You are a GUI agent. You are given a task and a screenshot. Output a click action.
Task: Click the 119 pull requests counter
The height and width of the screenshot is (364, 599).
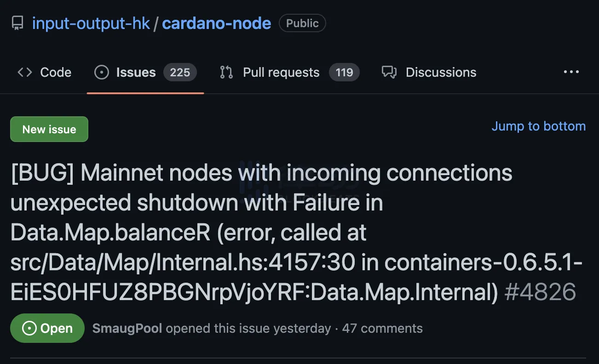pyautogui.click(x=344, y=72)
